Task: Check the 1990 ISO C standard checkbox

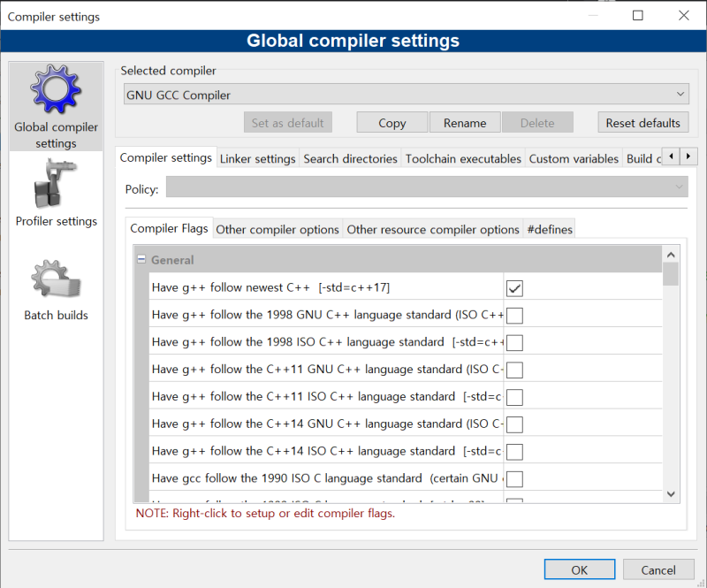Action: [514, 478]
